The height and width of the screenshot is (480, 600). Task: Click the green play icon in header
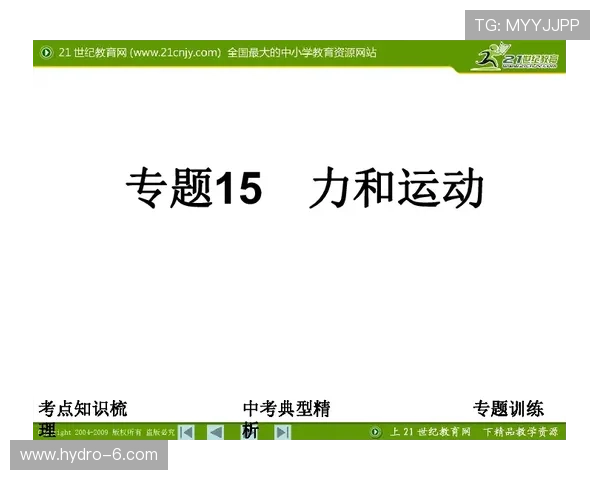tap(46, 52)
